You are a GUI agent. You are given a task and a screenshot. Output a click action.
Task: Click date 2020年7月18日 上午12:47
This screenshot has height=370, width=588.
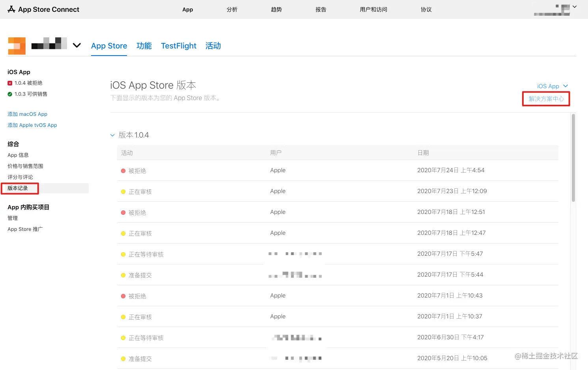click(x=452, y=233)
